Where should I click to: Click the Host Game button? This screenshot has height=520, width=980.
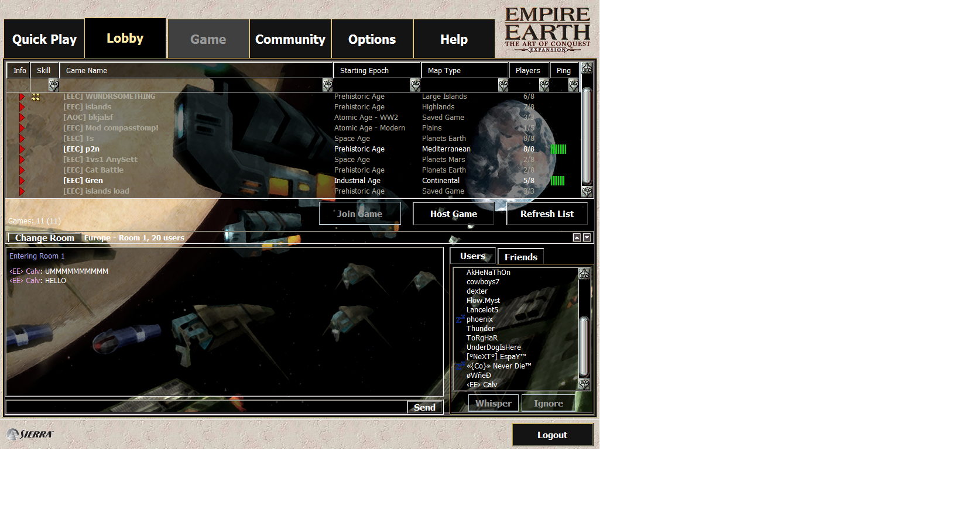pos(453,214)
